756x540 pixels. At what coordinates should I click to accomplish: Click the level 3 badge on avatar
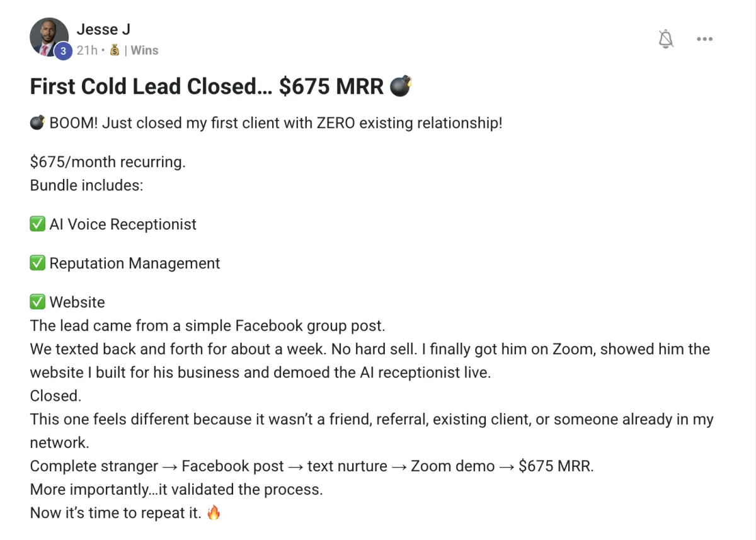[62, 52]
